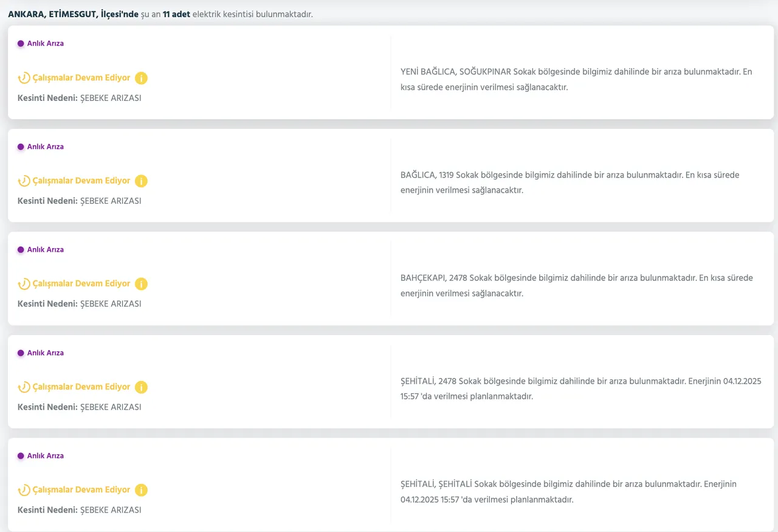The width and height of the screenshot is (778, 532).
Task: Click the ANKARA, ETİMESGUT outage count heading
Action: [160, 13]
